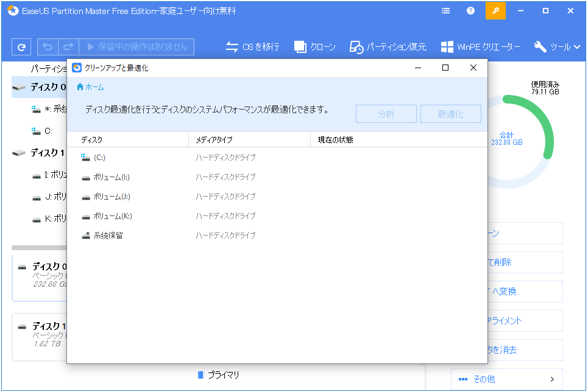Screen dimensions: 588x392
Task: Click the Optimize (最適化) button
Action: click(x=450, y=114)
